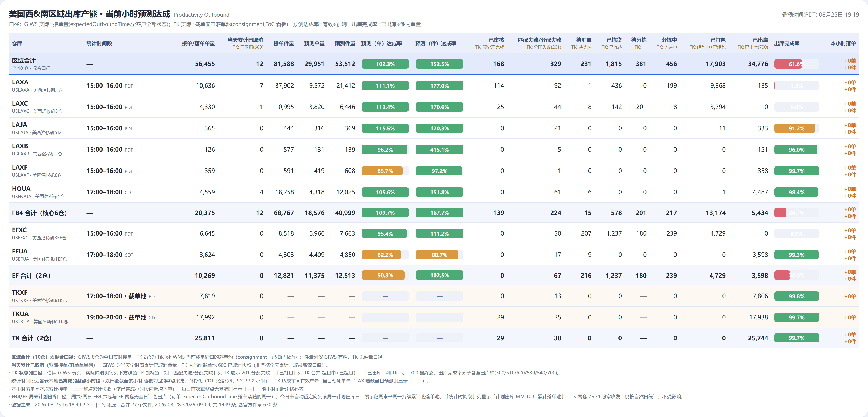Select the EF 合计（2仓）row label
The height and width of the screenshot is (417, 868).
tap(31, 276)
